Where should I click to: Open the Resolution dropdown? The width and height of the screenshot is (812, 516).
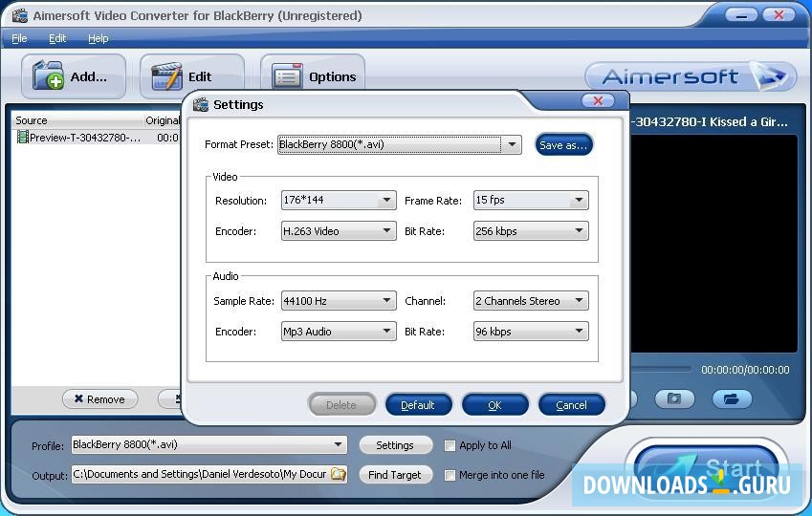[x=386, y=200]
